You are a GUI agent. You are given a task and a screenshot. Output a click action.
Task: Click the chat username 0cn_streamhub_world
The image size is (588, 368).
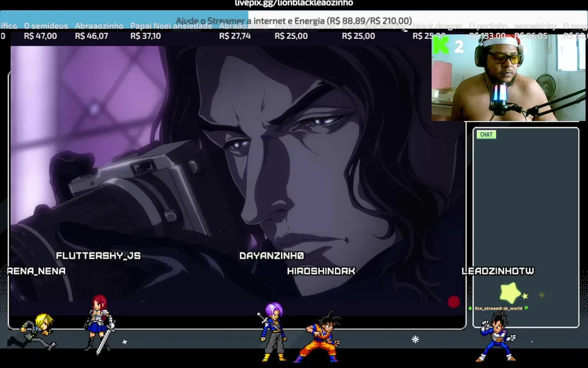pos(498,308)
